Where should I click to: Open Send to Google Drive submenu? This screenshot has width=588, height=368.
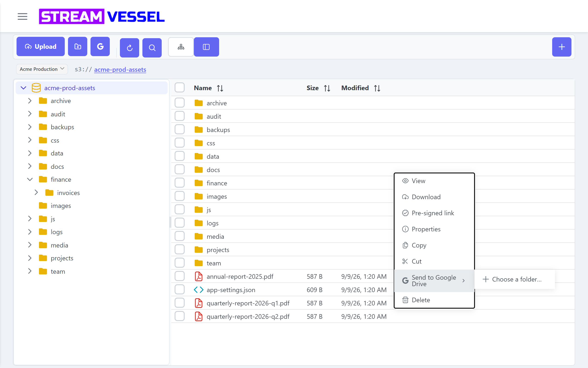click(x=434, y=281)
